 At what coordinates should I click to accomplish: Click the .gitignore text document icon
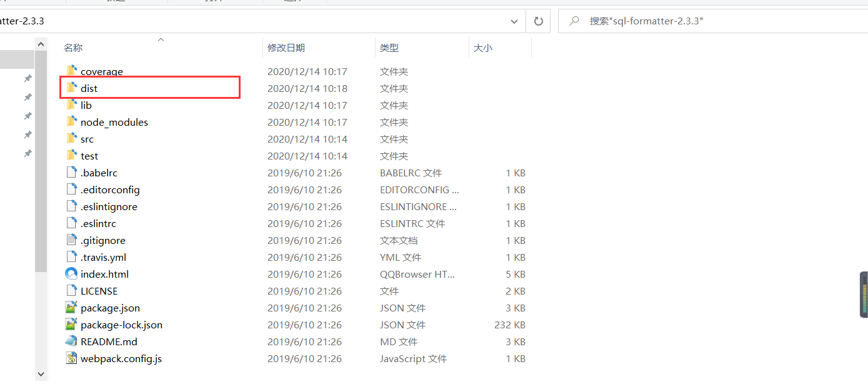71,240
